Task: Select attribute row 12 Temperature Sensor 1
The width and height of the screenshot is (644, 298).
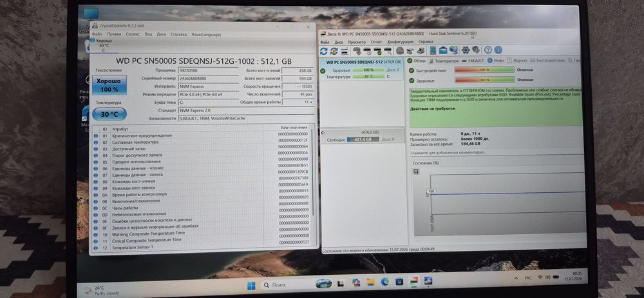Action: click(201, 247)
